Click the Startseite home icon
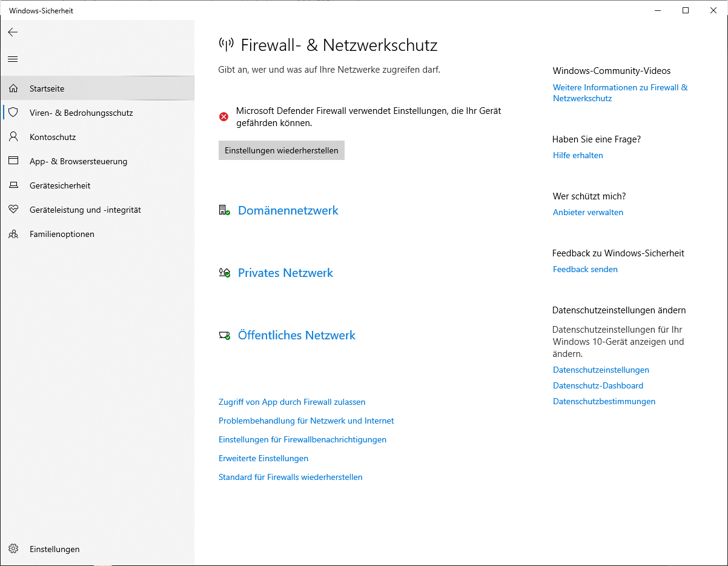Image resolution: width=728 pixels, height=566 pixels. point(13,88)
